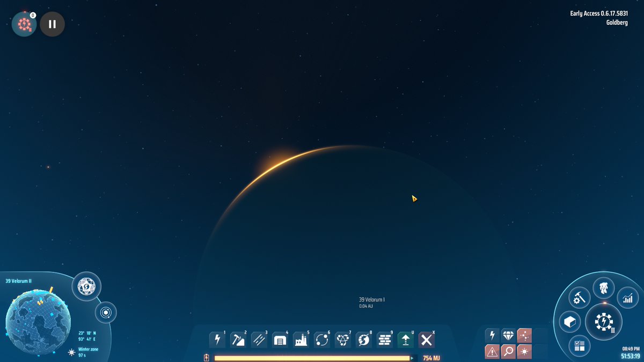
Task: Toggle the vein diamond display
Action: (508, 336)
